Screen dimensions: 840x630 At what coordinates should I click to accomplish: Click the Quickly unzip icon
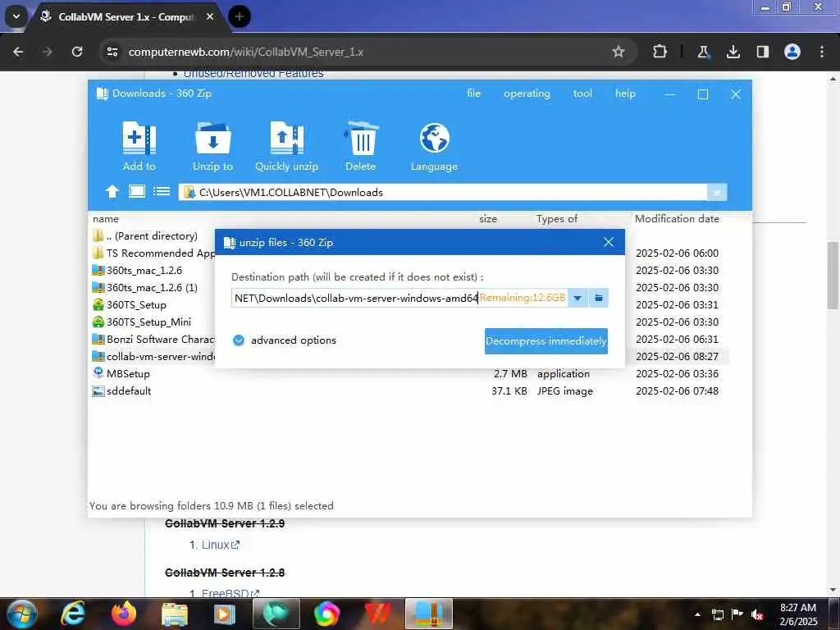tap(286, 138)
